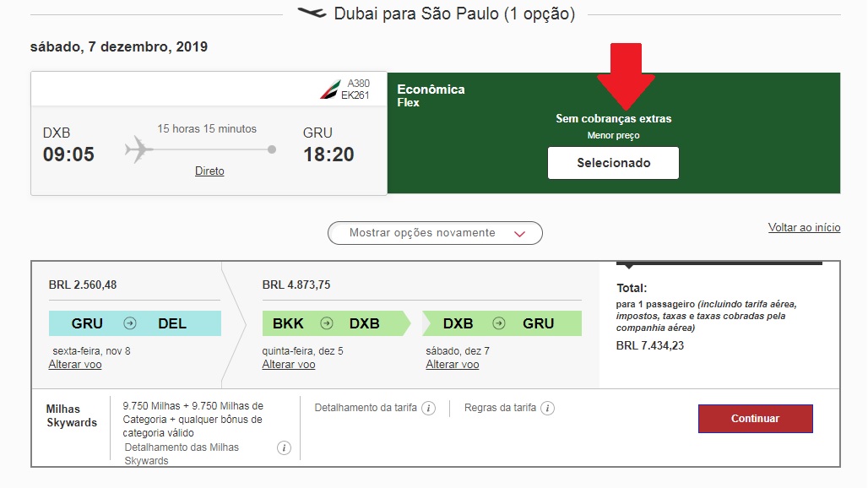Screen dimensions: 868x488
Task: Click the arrow icon between BKK and DXB
Action: [327, 323]
